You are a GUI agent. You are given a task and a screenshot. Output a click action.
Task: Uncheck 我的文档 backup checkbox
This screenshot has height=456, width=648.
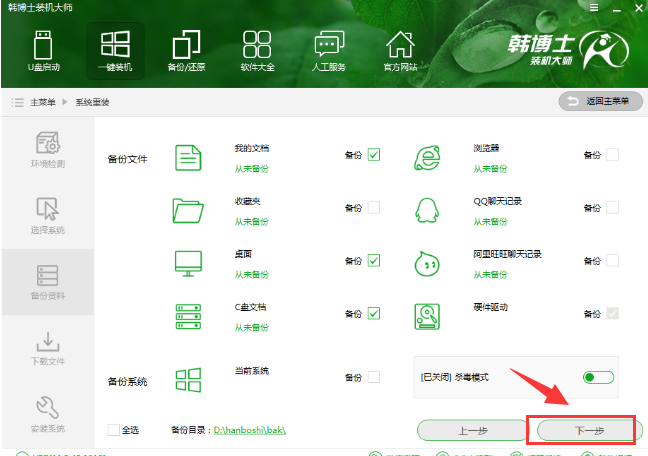click(374, 155)
